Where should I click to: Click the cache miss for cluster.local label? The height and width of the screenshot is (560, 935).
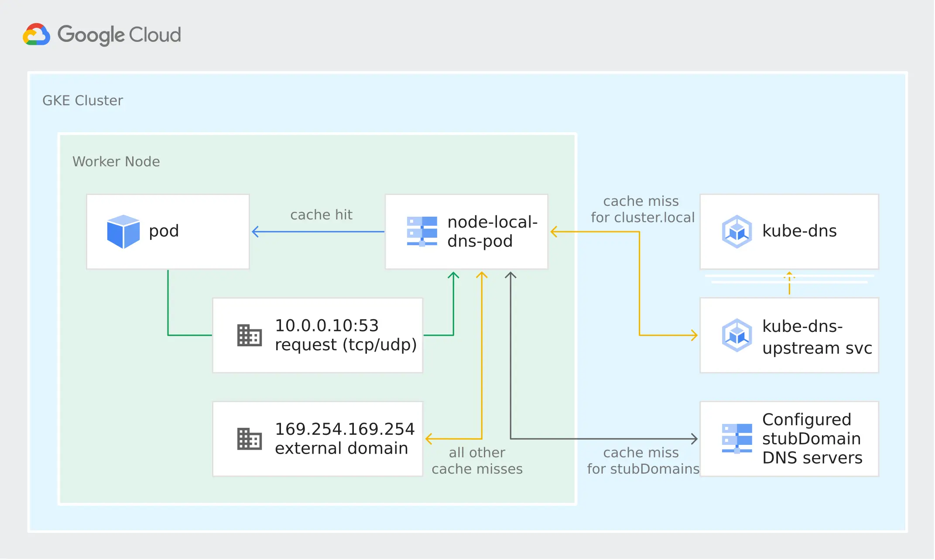[x=641, y=209]
